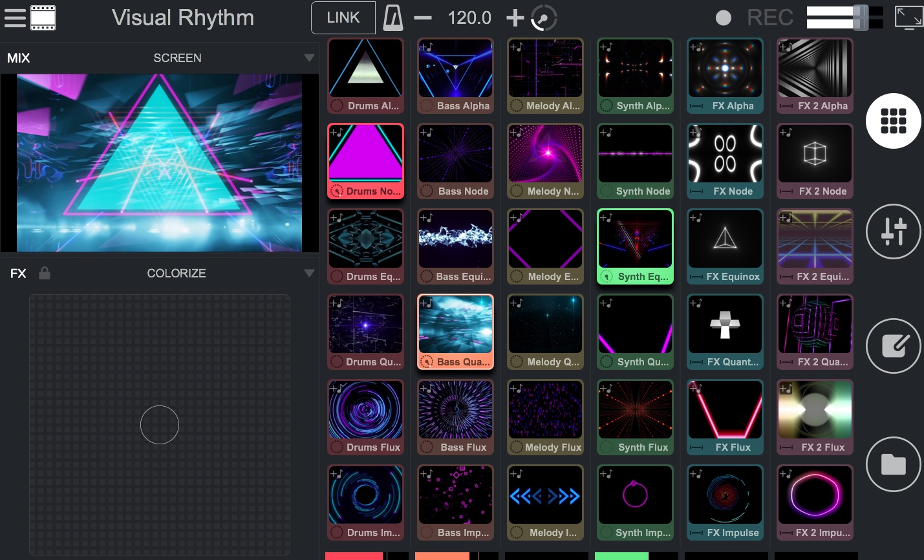
Task: Trigger the Bass Impulse clip
Action: 456,502
